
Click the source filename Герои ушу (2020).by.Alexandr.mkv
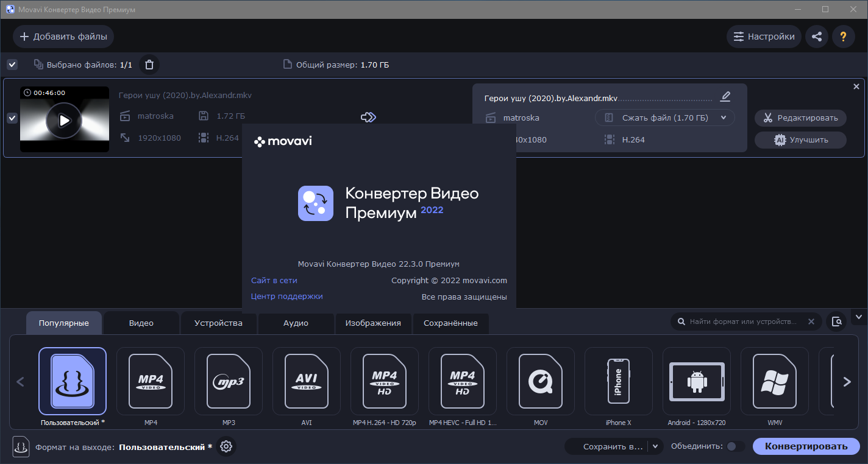pos(185,95)
